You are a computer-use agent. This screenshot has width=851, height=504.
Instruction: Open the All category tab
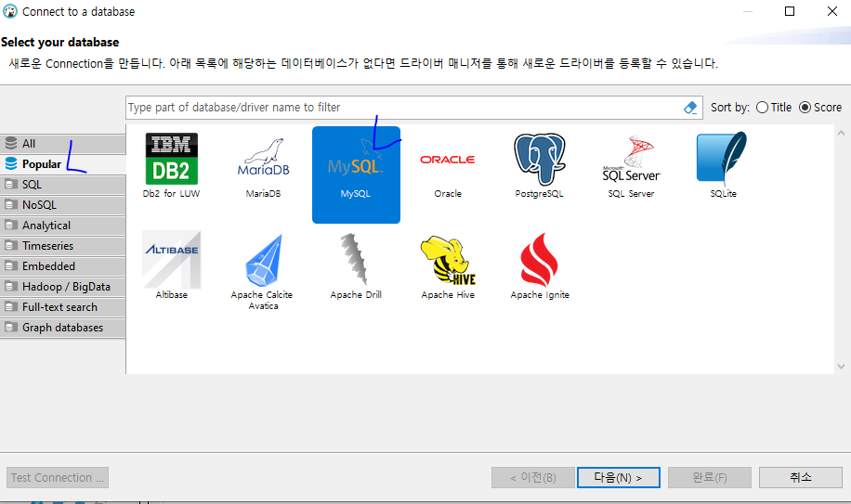click(x=63, y=144)
